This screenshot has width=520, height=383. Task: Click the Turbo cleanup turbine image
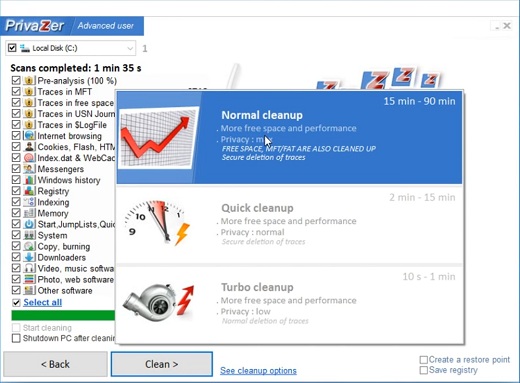[x=158, y=302]
